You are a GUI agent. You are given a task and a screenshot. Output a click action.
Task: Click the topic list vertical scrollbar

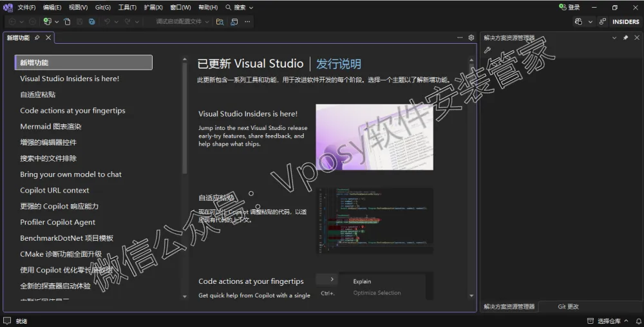pos(184,118)
